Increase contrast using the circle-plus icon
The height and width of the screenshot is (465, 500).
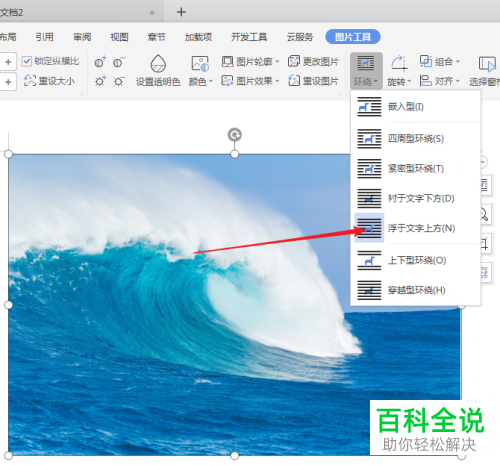(x=100, y=62)
